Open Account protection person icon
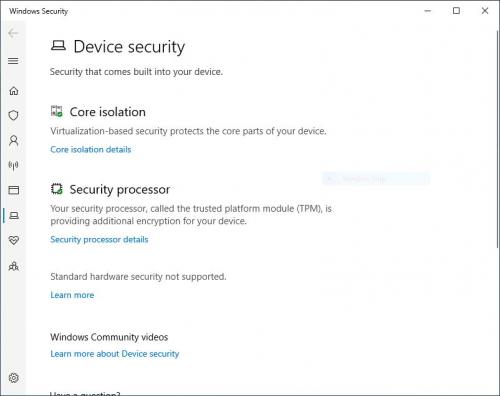500x396 pixels. 14,140
